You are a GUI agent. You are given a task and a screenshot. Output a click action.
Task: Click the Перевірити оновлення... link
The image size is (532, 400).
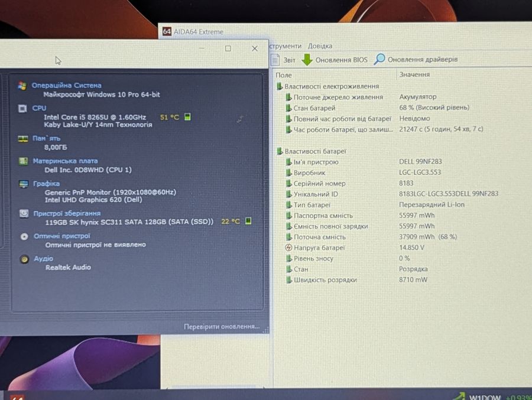click(222, 326)
